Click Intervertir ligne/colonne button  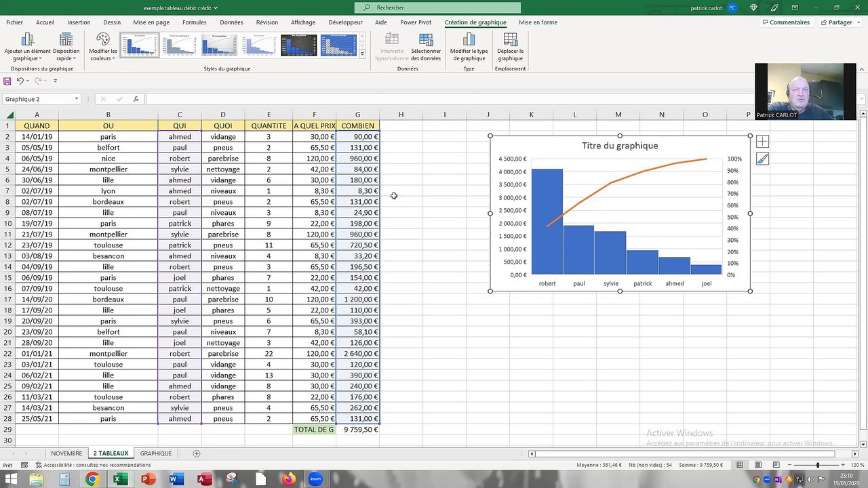point(392,47)
